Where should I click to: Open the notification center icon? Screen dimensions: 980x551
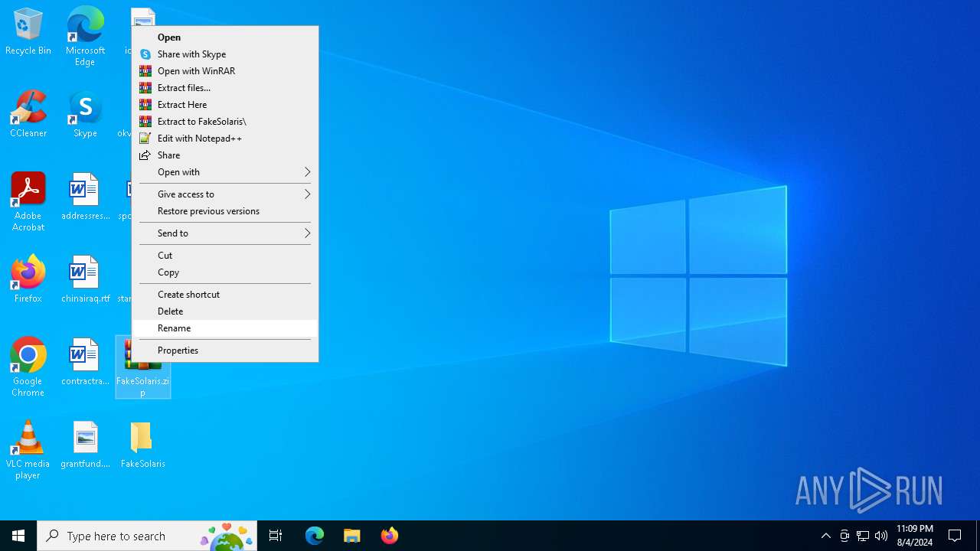coord(955,536)
